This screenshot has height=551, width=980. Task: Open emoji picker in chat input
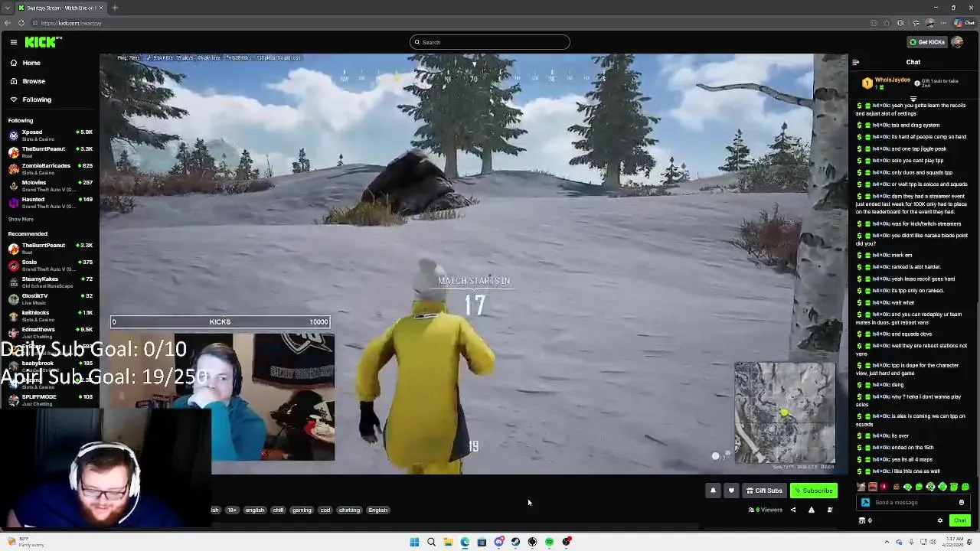point(962,503)
